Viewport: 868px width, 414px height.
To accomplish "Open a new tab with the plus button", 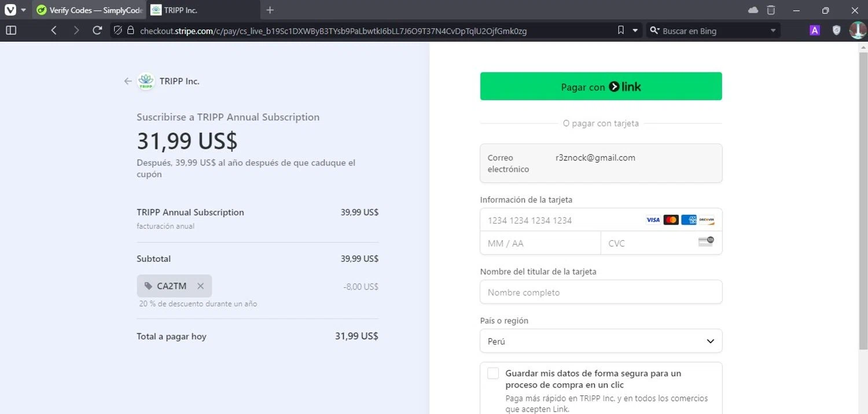I will pyautogui.click(x=270, y=10).
